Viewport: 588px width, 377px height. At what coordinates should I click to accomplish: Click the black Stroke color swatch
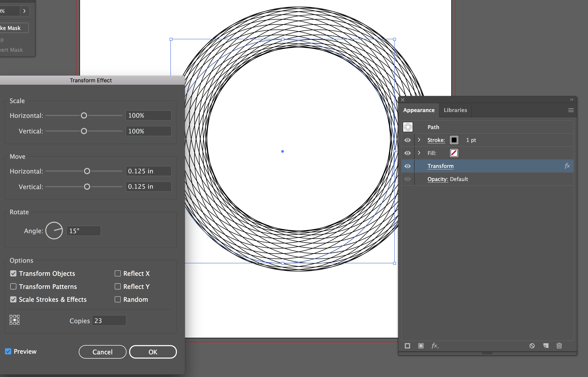[454, 140]
